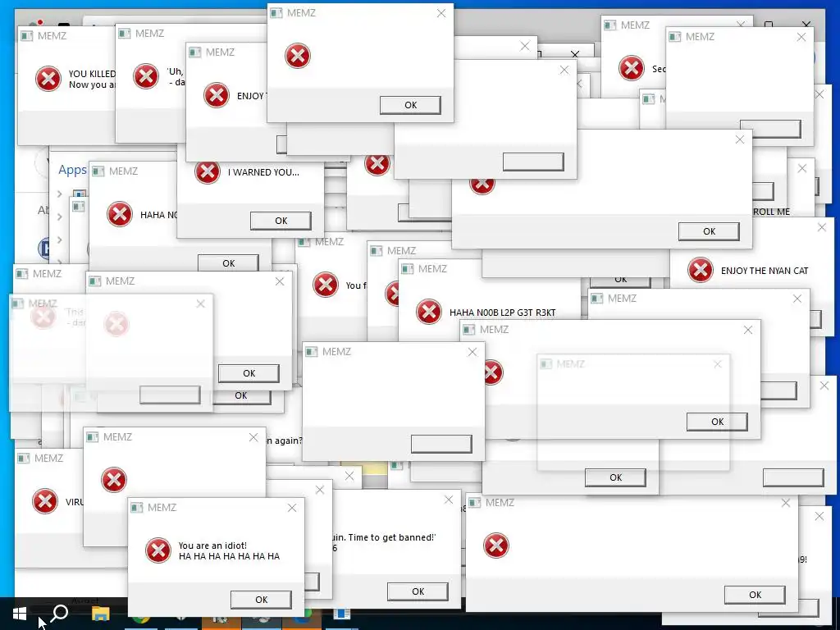Screen dimensions: 840x630
Task: Close the 'You are an idiot!' MEMZ dialog
Action: pos(291,508)
